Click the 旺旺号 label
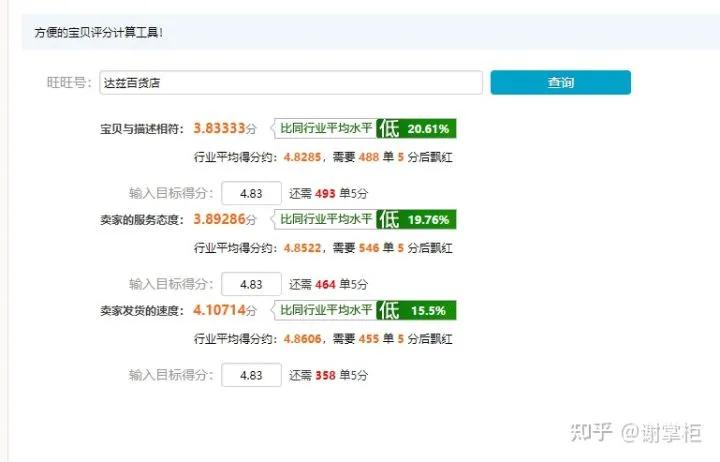Screen dimensions: 720x462 coord(69,83)
